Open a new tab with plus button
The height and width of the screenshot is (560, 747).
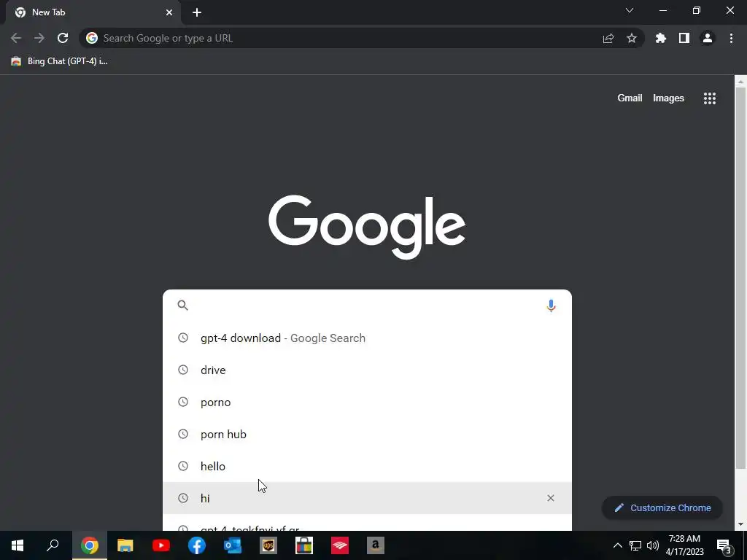tap(197, 12)
